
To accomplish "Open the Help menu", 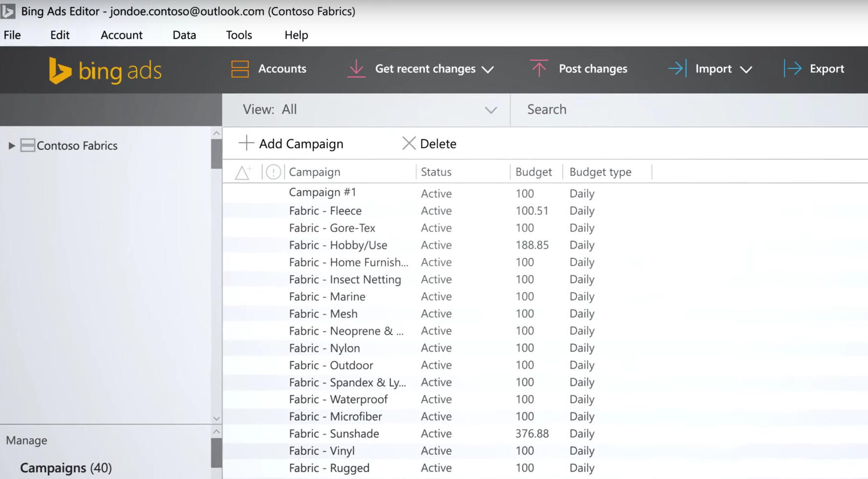I will pos(296,35).
